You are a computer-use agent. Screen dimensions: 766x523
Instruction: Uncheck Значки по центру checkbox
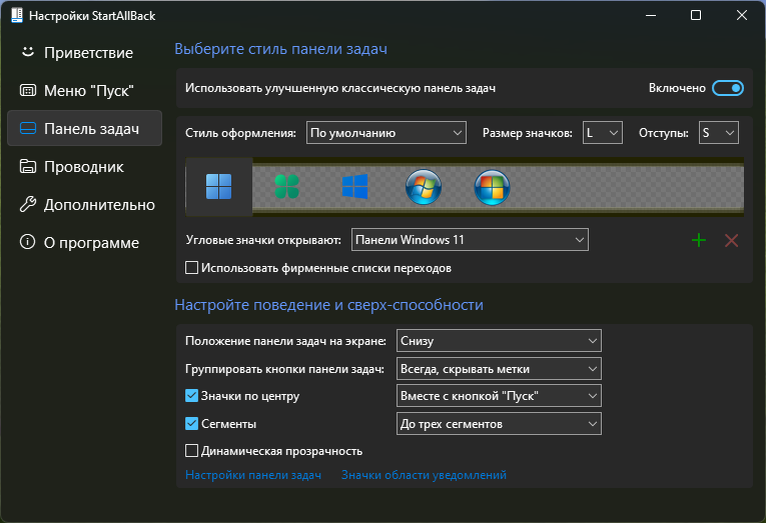coord(192,396)
